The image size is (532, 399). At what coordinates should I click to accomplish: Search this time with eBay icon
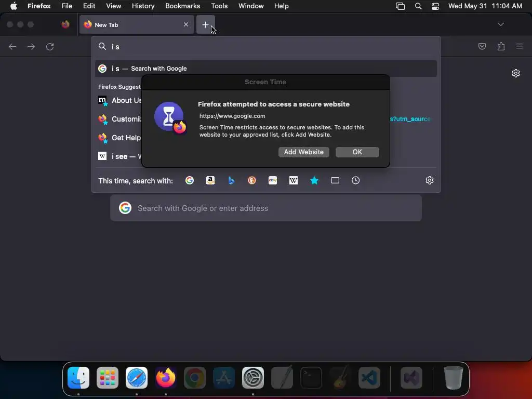pos(273,180)
